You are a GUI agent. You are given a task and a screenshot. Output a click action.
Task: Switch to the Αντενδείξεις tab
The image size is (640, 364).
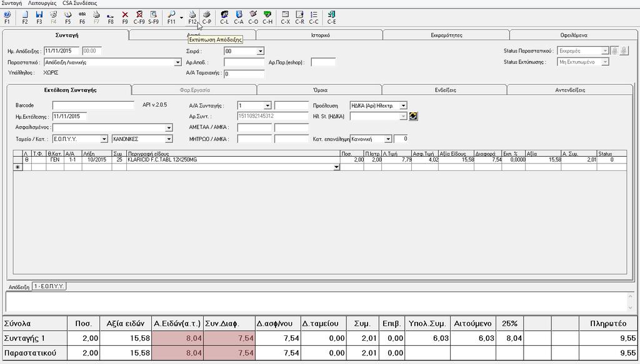[x=570, y=90]
